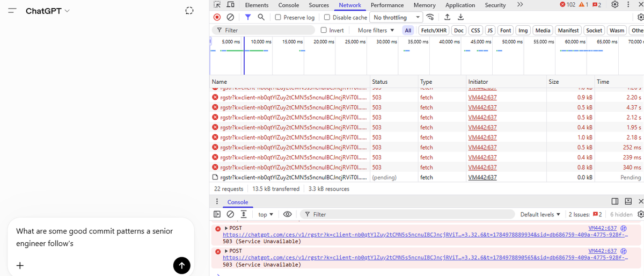Toggle the device toolbar icon

click(x=230, y=5)
